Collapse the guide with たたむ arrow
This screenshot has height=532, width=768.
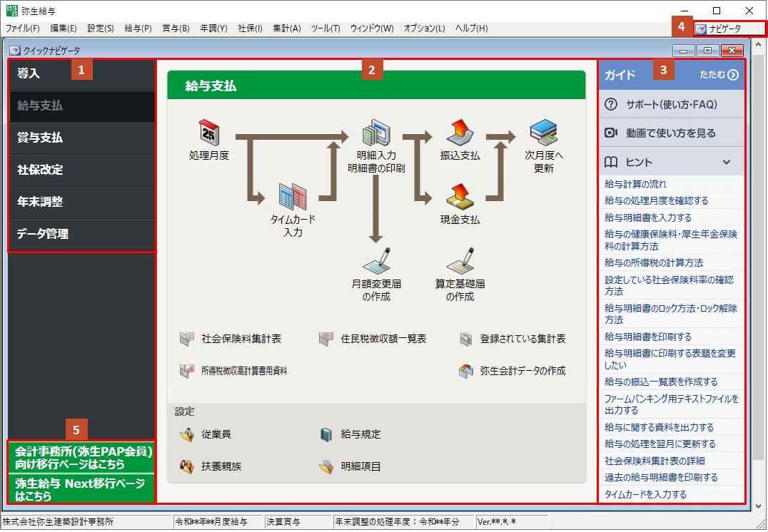pyautogui.click(x=733, y=75)
